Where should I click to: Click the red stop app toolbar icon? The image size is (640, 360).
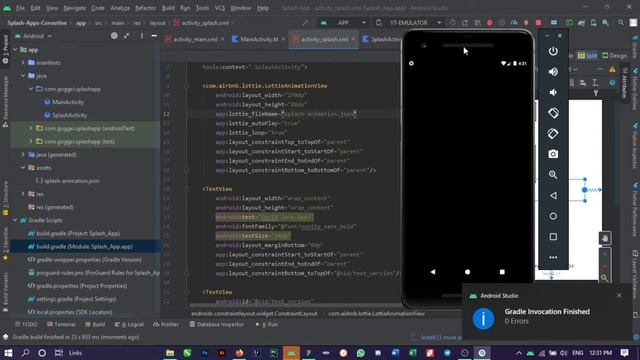(x=538, y=23)
